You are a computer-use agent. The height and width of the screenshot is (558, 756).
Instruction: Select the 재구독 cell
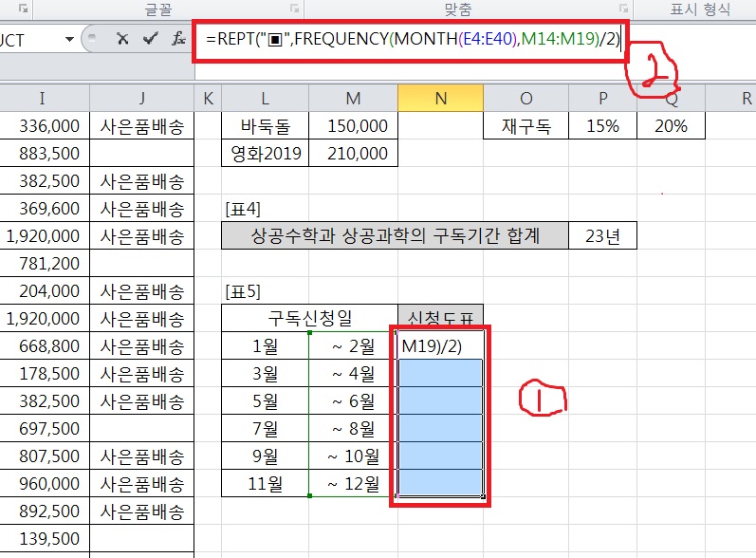point(526,125)
